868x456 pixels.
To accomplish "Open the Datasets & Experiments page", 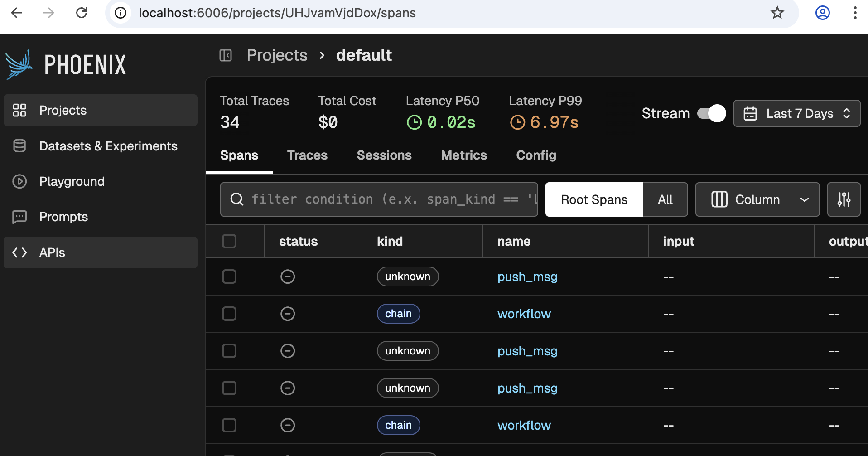I will [x=108, y=146].
